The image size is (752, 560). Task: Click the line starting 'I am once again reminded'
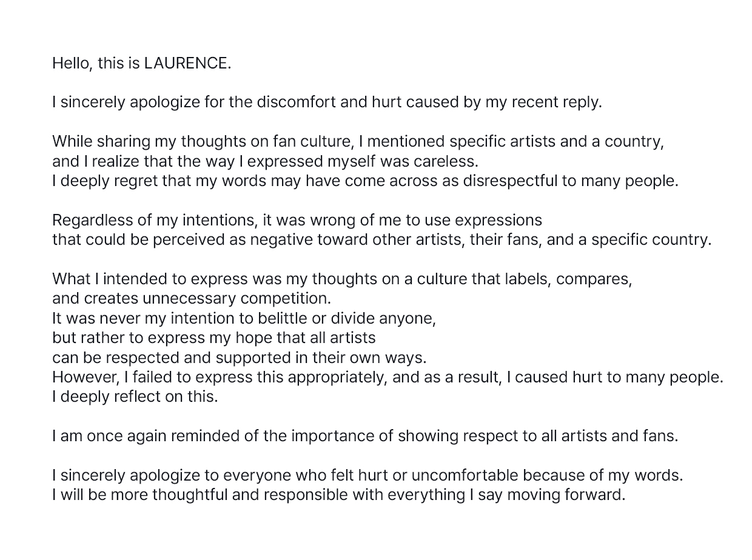pos(365,436)
